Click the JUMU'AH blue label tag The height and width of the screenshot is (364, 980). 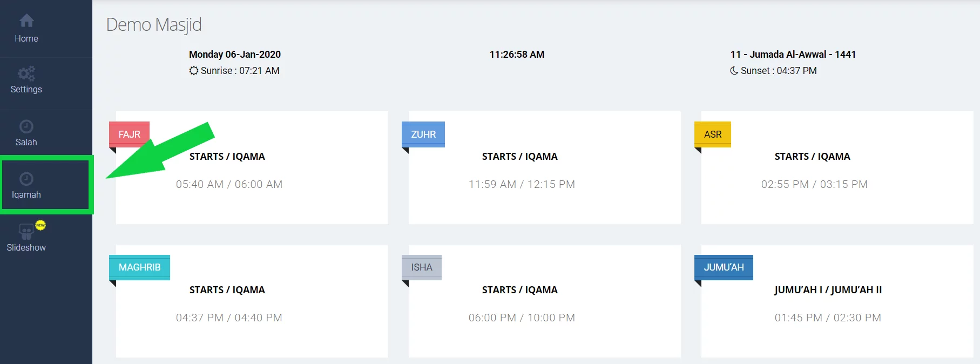pyautogui.click(x=724, y=267)
